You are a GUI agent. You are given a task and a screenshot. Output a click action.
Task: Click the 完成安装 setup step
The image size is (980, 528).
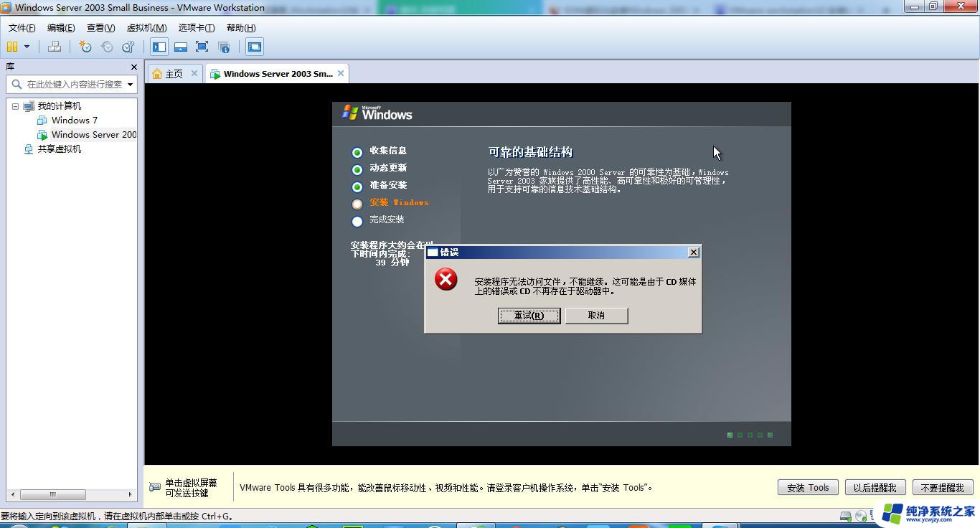point(387,220)
